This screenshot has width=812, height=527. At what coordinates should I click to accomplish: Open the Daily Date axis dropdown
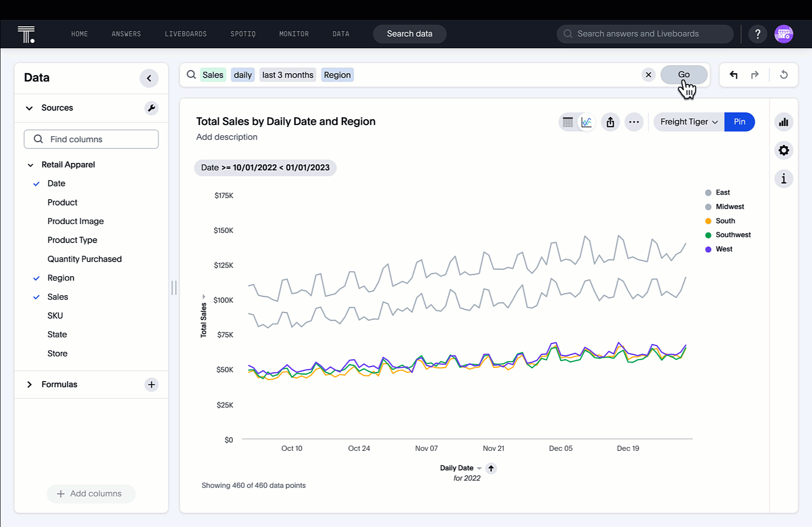(x=479, y=468)
